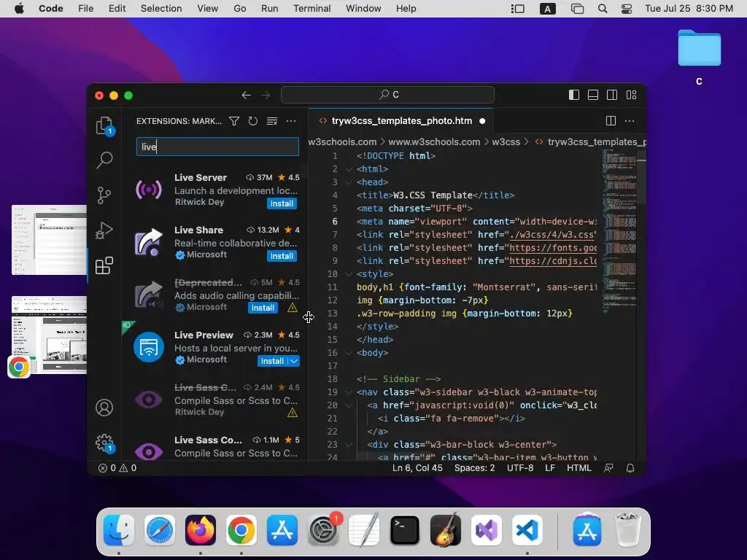Click the www.w3schools.com breadcrumb
Viewport: 747px width, 560px height.
[x=434, y=142]
